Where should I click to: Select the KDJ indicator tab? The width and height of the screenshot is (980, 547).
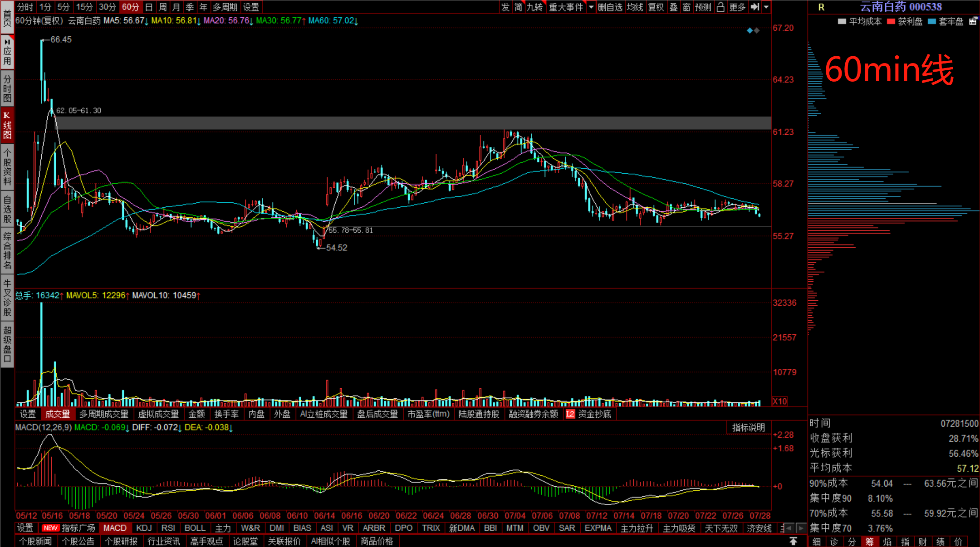click(x=144, y=528)
